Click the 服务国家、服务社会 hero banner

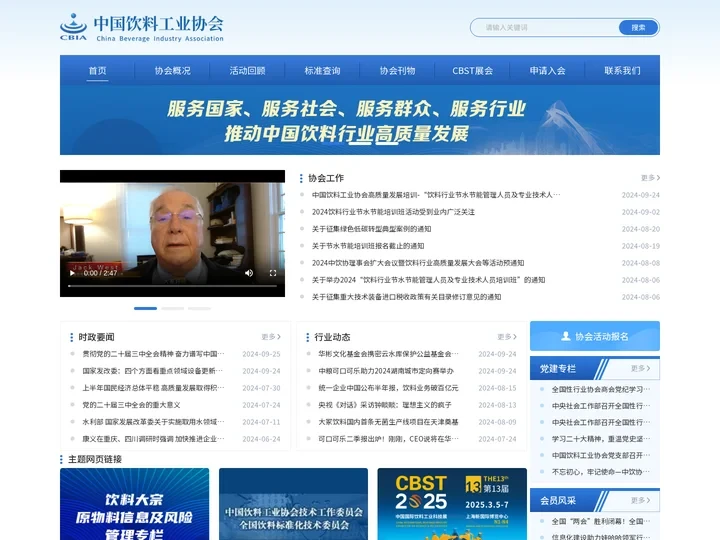(360, 120)
